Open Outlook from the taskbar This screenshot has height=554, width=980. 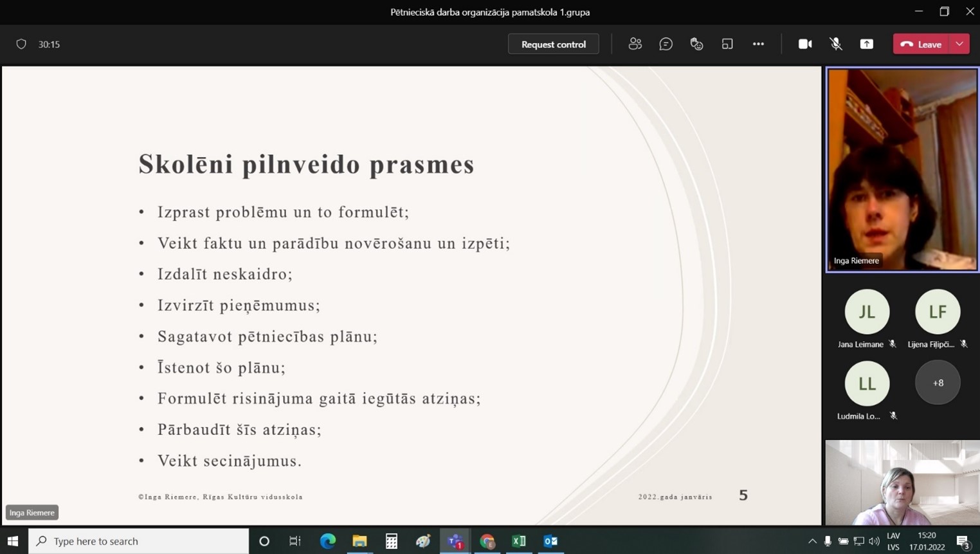tap(550, 541)
